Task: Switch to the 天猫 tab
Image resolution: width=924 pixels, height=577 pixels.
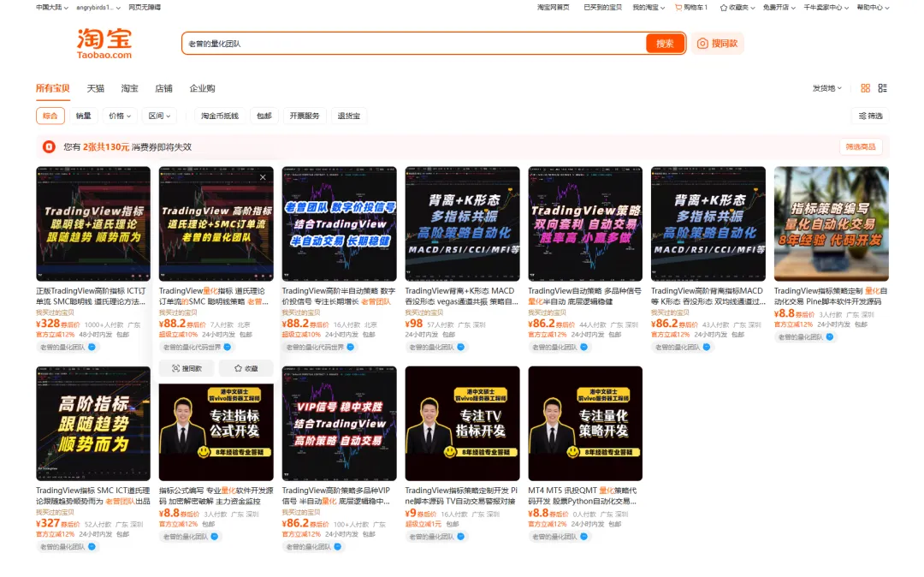Action: [95, 88]
